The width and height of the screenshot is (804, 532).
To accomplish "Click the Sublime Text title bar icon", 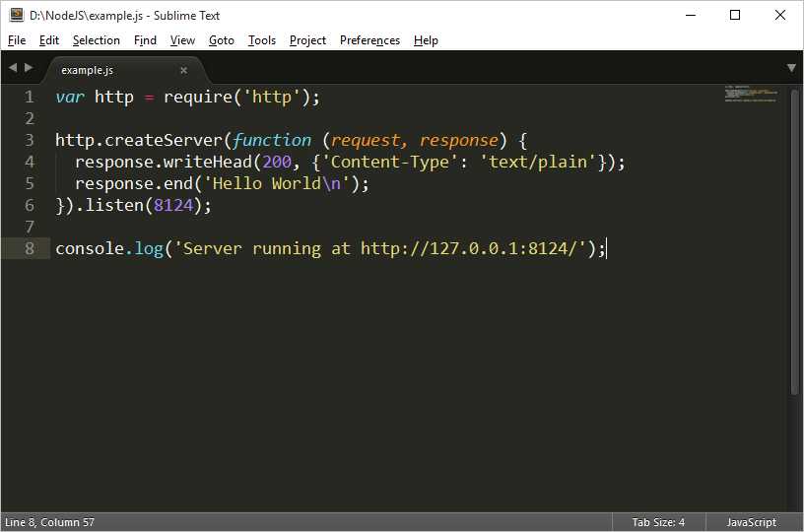I will (x=17, y=15).
